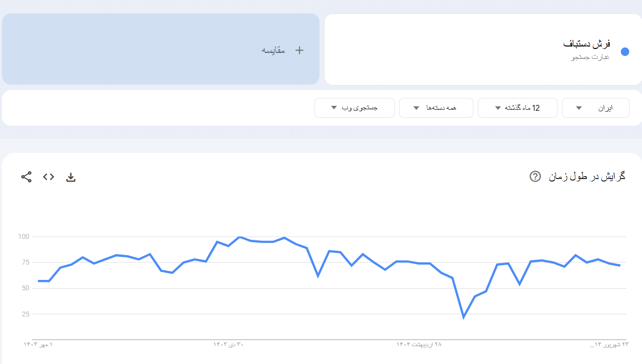This screenshot has height=364, width=642.
Task: Download chart data as CSV
Action: pyautogui.click(x=71, y=177)
